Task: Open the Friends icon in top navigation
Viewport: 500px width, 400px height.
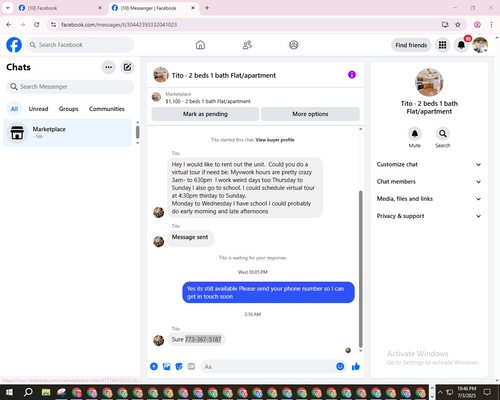Action: click(247, 45)
